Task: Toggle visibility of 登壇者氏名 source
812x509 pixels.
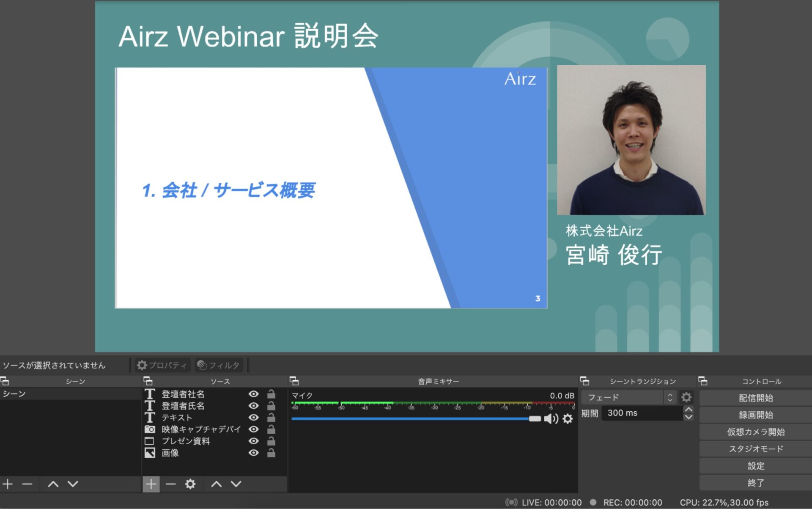Action: pos(253,406)
